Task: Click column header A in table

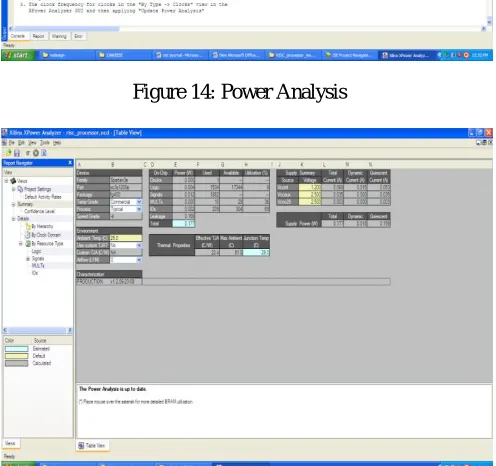Action: pos(79,165)
